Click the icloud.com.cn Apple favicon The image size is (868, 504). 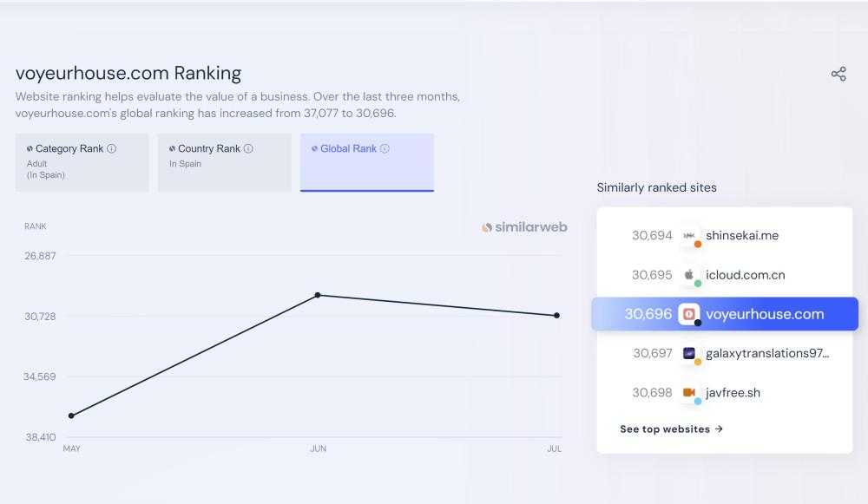click(x=689, y=275)
